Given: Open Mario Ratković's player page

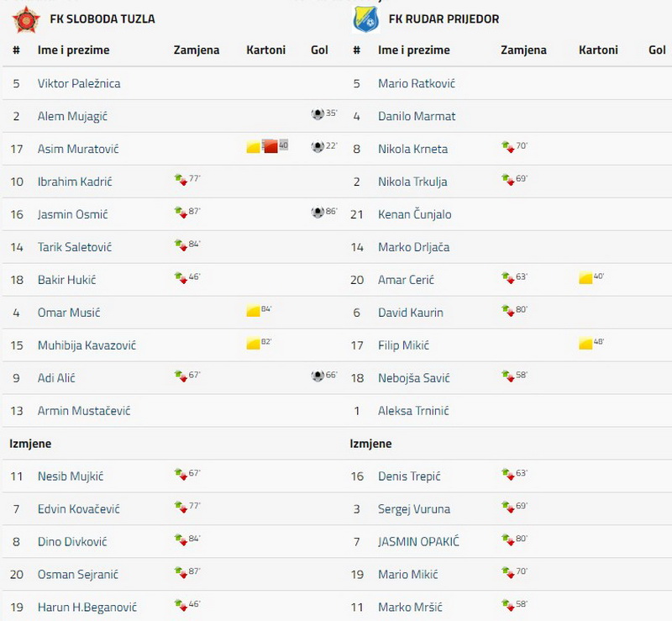Looking at the screenshot, I should tap(417, 83).
